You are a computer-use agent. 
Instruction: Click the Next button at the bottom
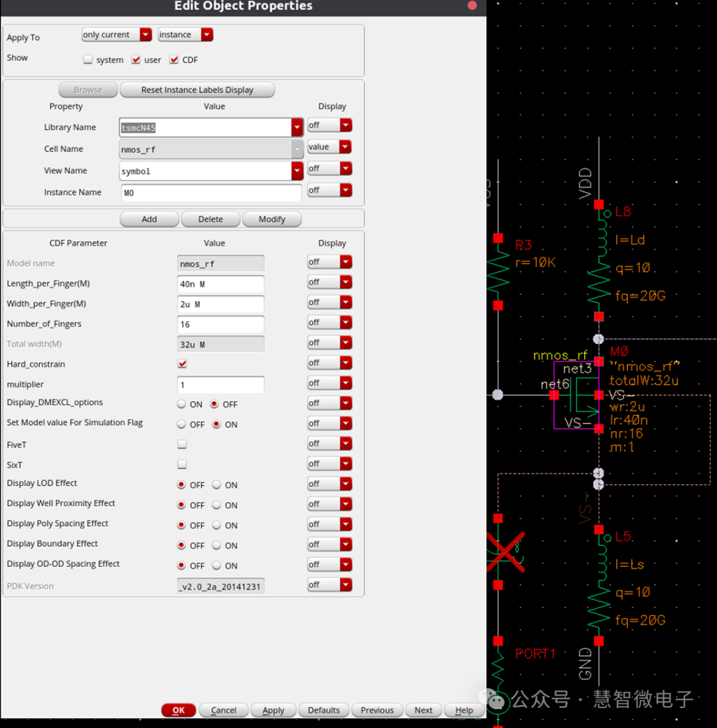coord(423,710)
